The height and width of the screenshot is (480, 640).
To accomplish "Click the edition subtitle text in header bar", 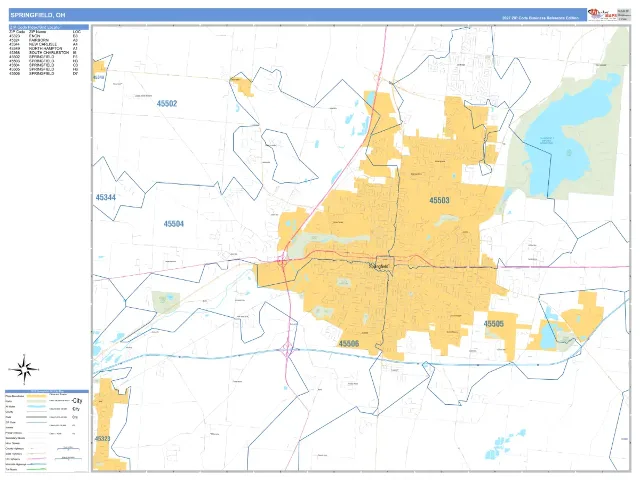I will pyautogui.click(x=540, y=18).
